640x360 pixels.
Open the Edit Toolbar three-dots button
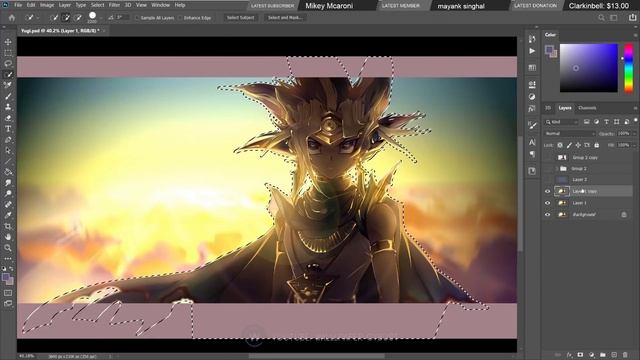[8, 258]
